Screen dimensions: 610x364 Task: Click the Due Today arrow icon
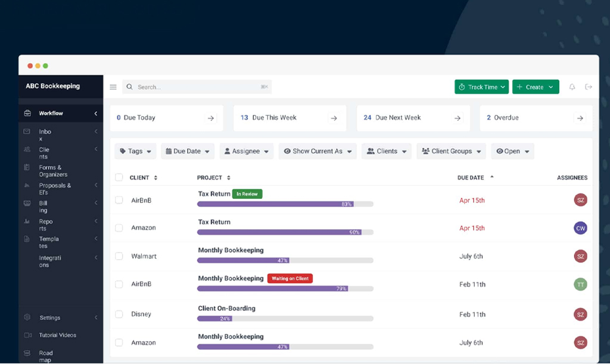pyautogui.click(x=211, y=118)
